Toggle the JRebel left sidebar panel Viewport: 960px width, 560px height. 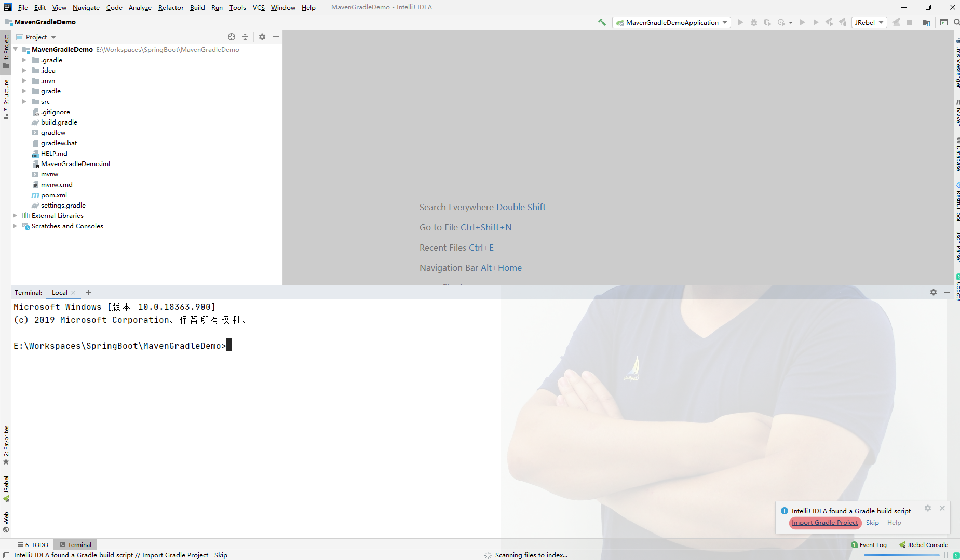tap(6, 488)
